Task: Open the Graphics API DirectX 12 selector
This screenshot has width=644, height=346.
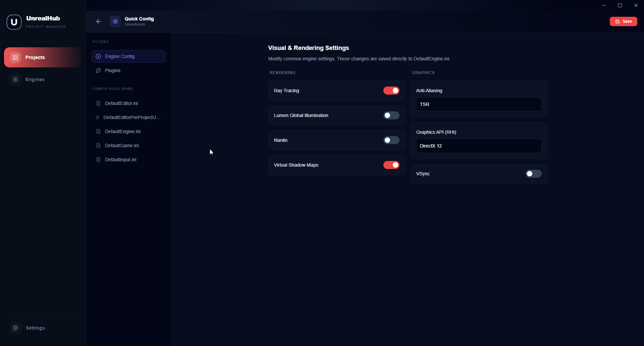Action: pyautogui.click(x=478, y=146)
